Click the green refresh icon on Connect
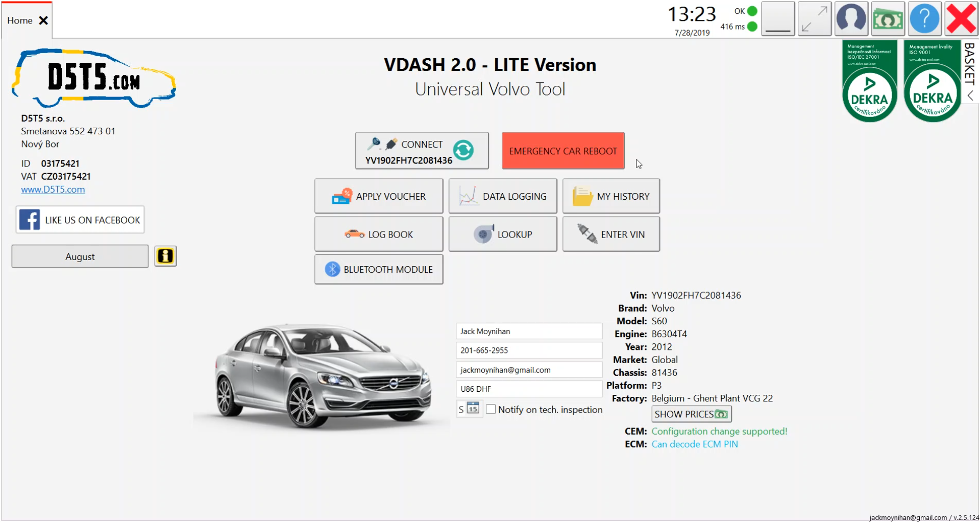980x522 pixels. 463,150
